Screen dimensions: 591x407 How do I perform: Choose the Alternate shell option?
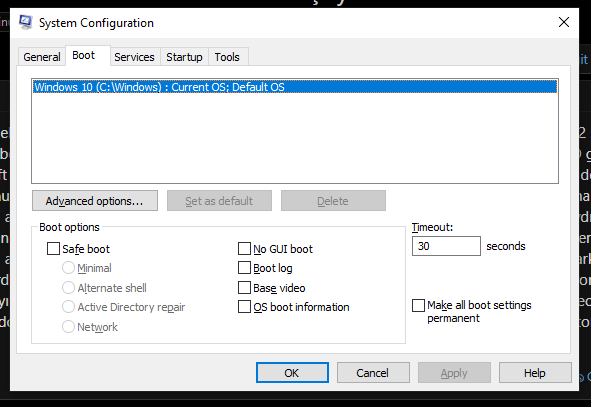click(x=68, y=288)
